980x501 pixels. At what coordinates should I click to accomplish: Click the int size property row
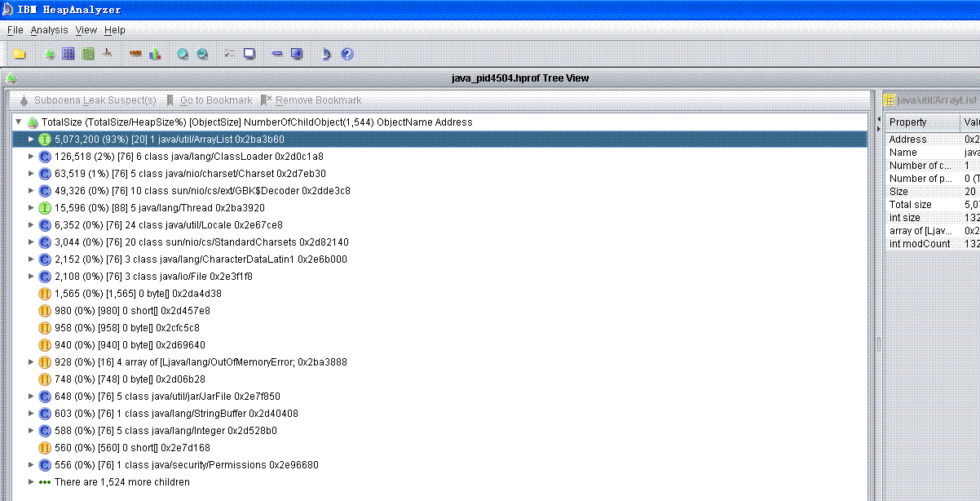(932, 218)
